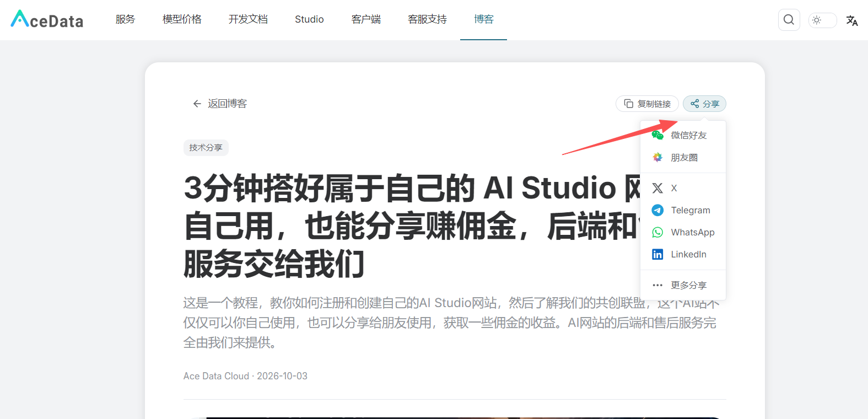Image resolution: width=868 pixels, height=419 pixels.
Task: Click the Telegram icon
Action: [x=657, y=210]
